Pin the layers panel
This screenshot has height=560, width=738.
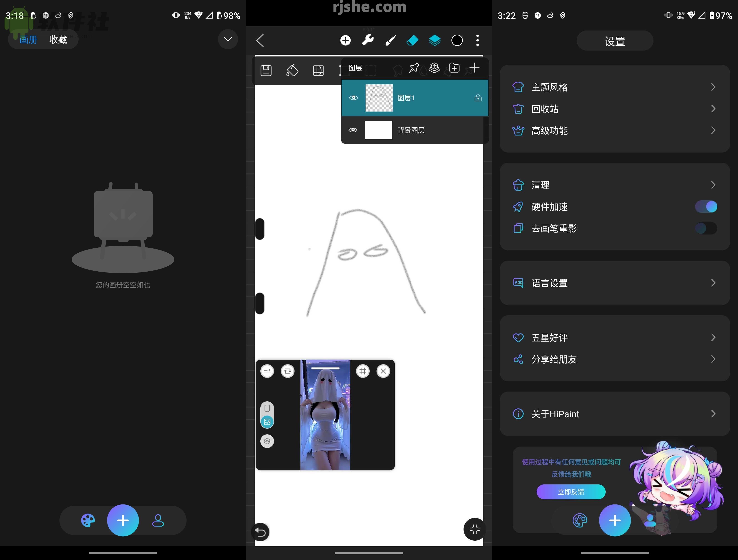pyautogui.click(x=414, y=68)
